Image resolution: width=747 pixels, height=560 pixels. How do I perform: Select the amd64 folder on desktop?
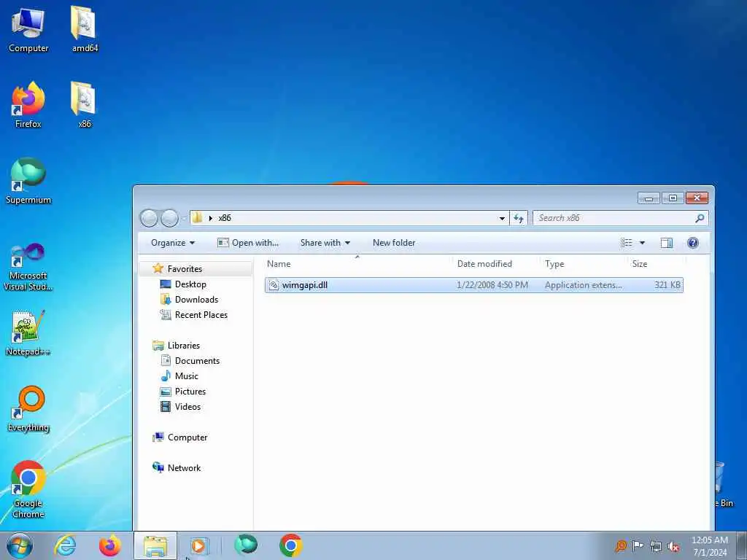85,29
